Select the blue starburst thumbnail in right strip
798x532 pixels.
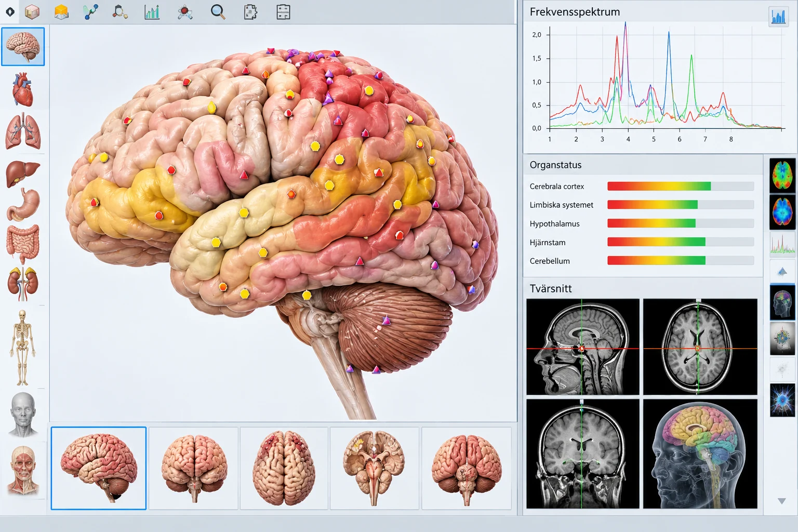[782, 400]
